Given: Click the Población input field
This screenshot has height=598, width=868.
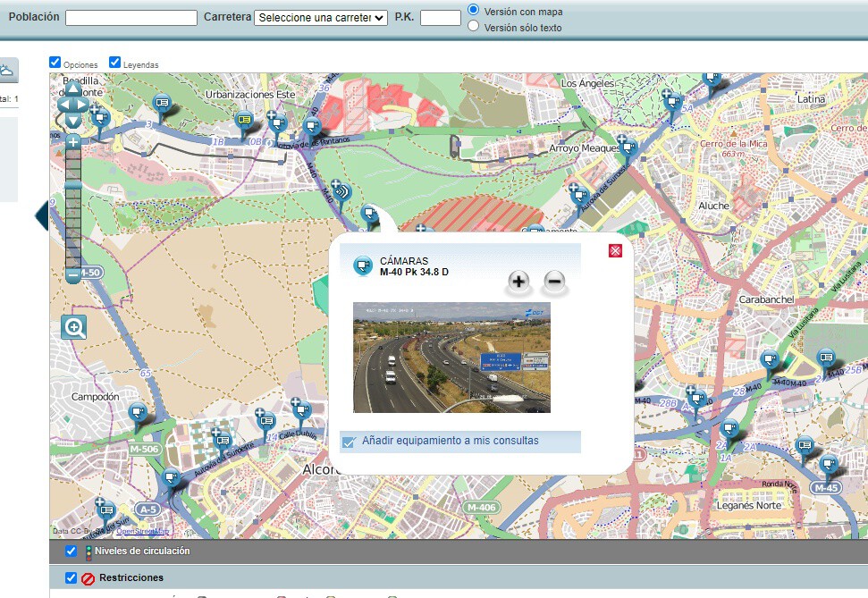Looking at the screenshot, I should pos(131,18).
